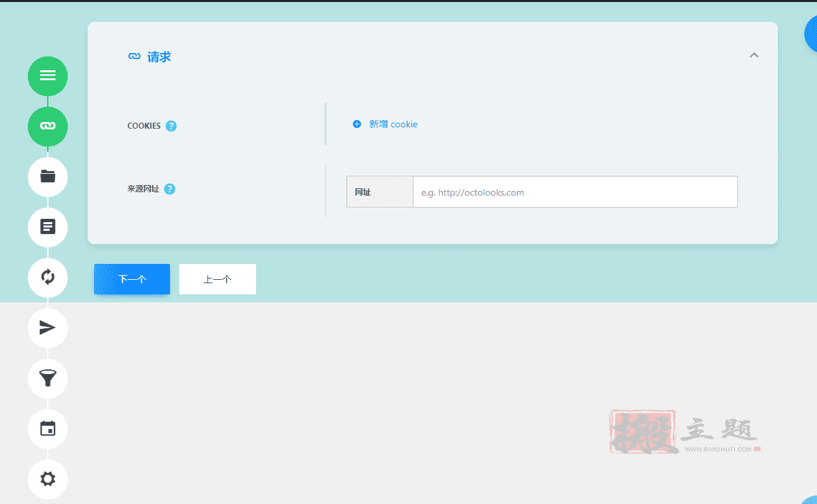
Task: Open the gear settings step
Action: [x=48, y=479]
